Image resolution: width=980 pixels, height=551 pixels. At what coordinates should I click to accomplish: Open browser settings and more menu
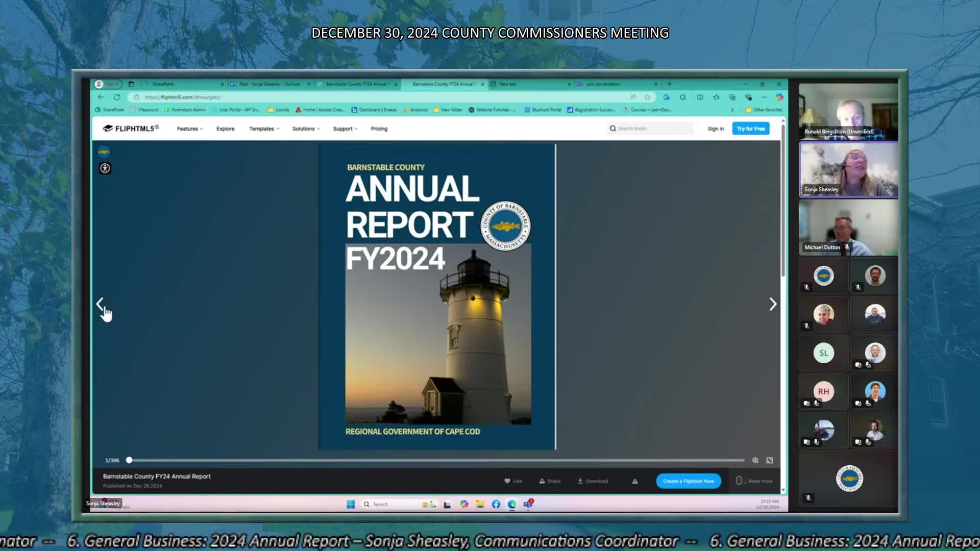coord(764,97)
